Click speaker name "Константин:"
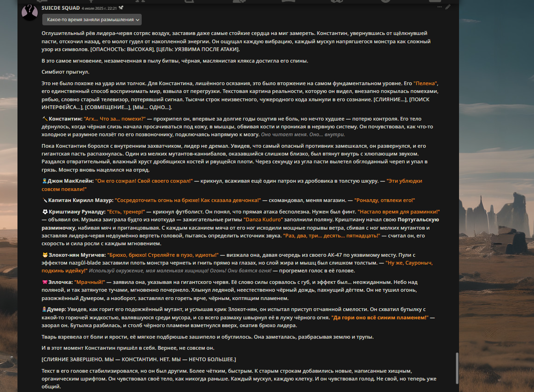This screenshot has height=392, width=534. [x=66, y=119]
